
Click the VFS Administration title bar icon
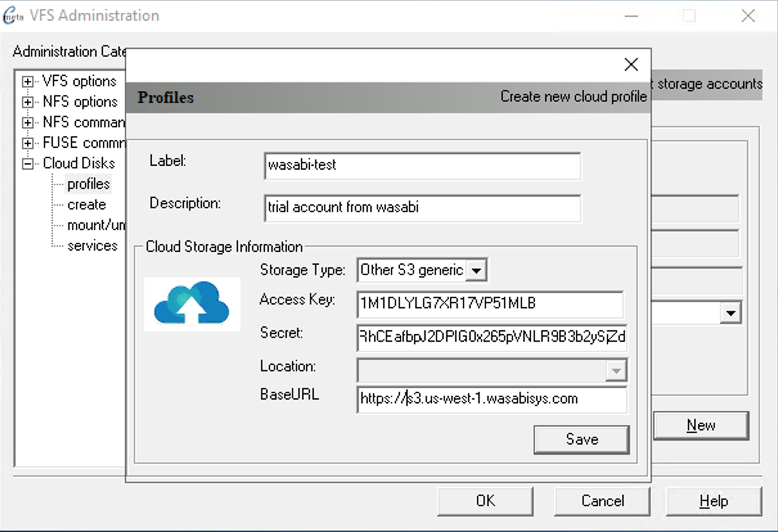click(x=14, y=16)
